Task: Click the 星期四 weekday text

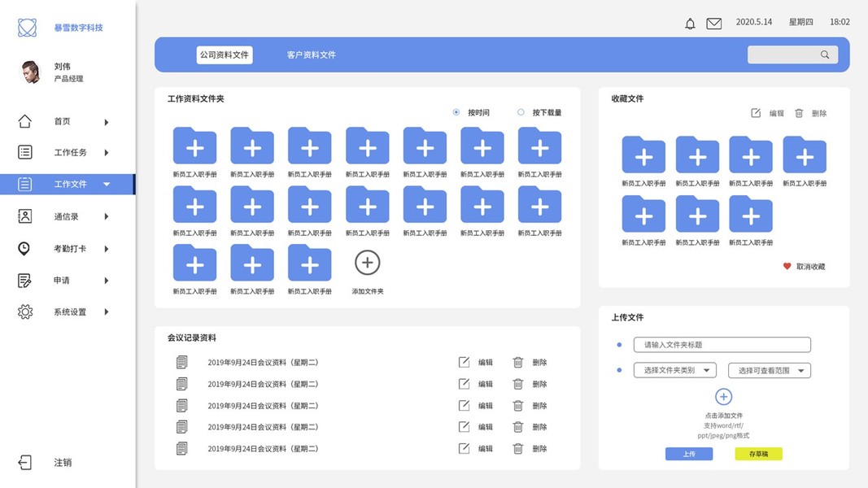Action: point(801,22)
